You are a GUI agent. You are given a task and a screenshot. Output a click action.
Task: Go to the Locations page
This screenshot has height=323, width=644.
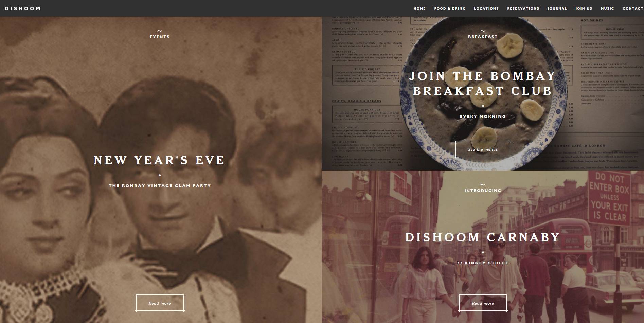click(x=486, y=8)
